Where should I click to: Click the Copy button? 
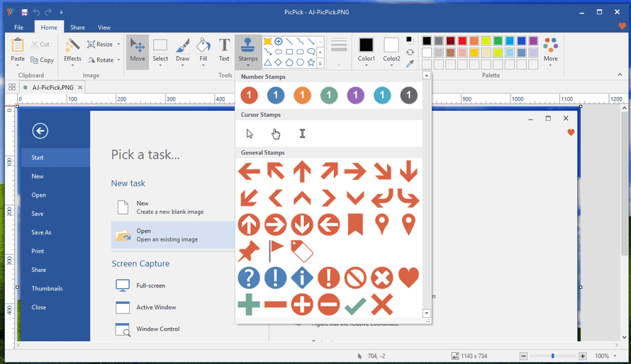click(42, 60)
